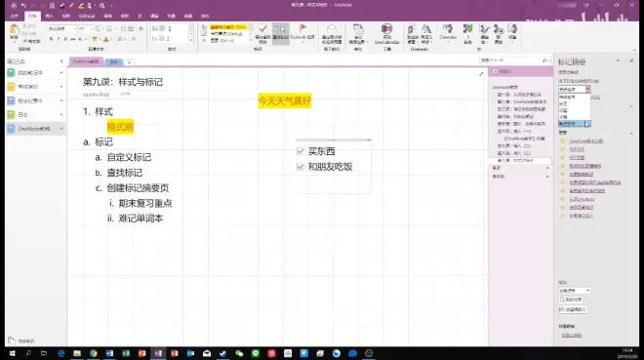Screen dimensions: 644x360
Task: Click the refresh results button in tags pane
Action: pyautogui.click(x=571, y=300)
